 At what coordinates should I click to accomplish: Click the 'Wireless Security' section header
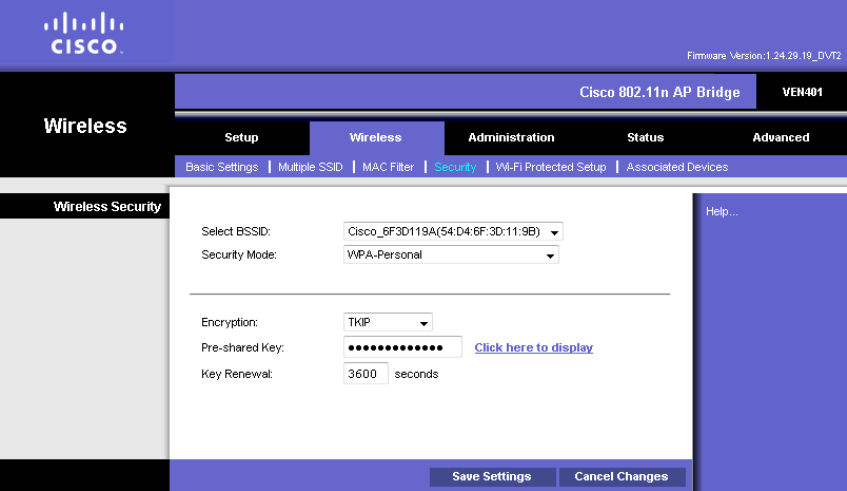[107, 206]
